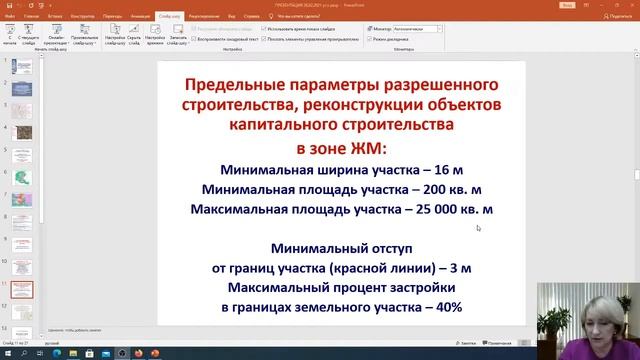Open ribbon display options icon

click(x=586, y=5)
